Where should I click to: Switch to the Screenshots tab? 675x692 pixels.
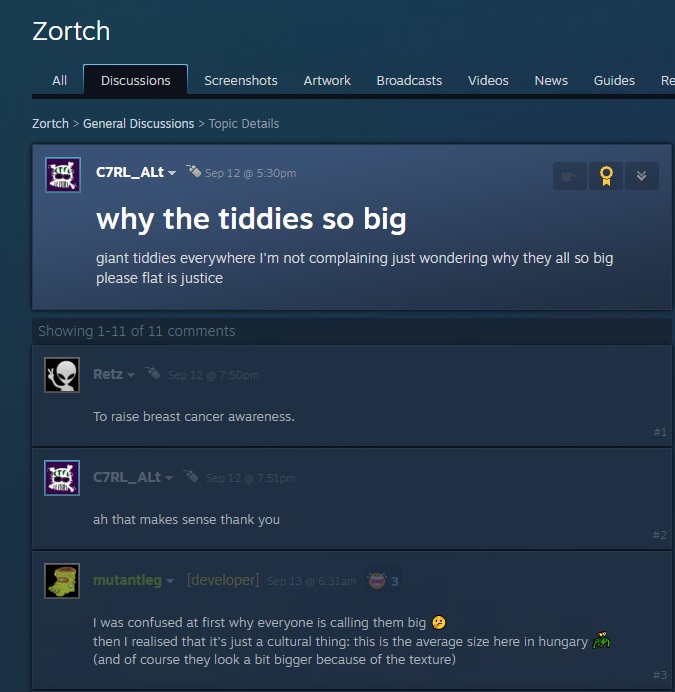[x=241, y=80]
